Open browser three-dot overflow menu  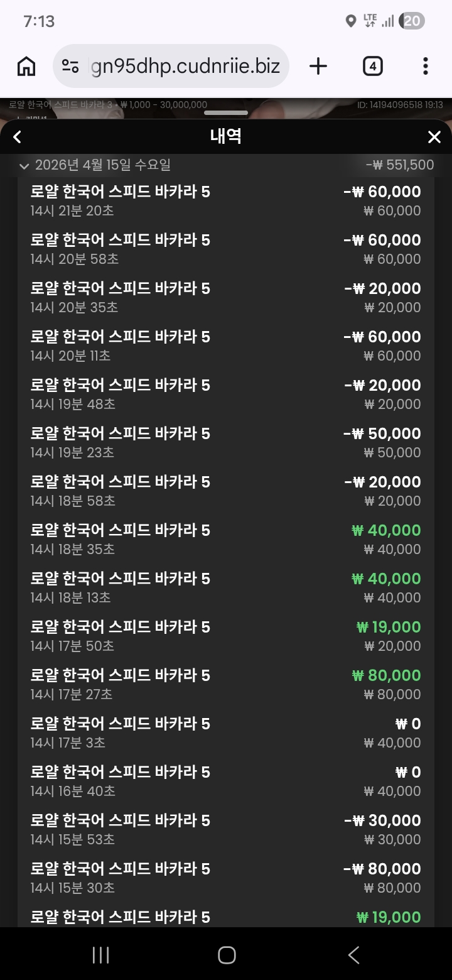tap(425, 66)
